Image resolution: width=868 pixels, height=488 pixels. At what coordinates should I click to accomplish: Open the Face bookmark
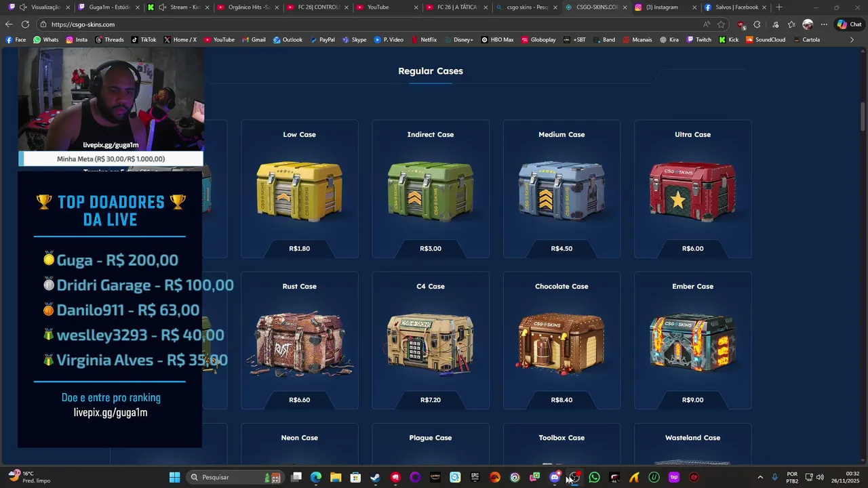tap(16, 40)
